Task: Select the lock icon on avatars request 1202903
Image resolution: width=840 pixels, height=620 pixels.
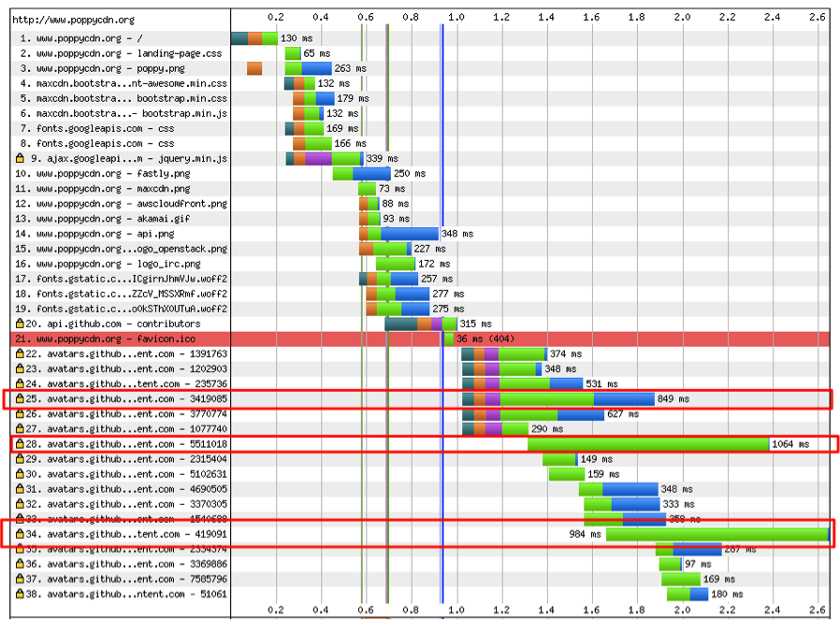Action: click(x=20, y=368)
